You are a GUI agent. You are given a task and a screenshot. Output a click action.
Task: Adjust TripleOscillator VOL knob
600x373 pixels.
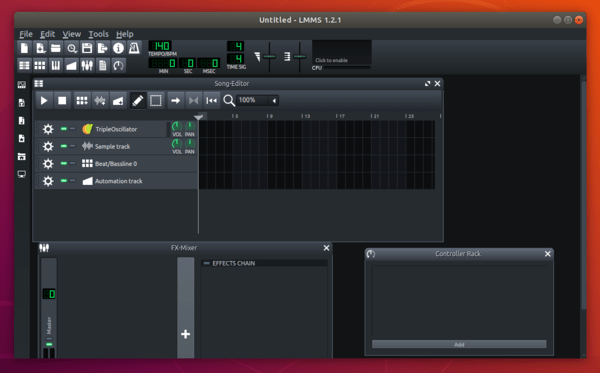click(x=177, y=126)
